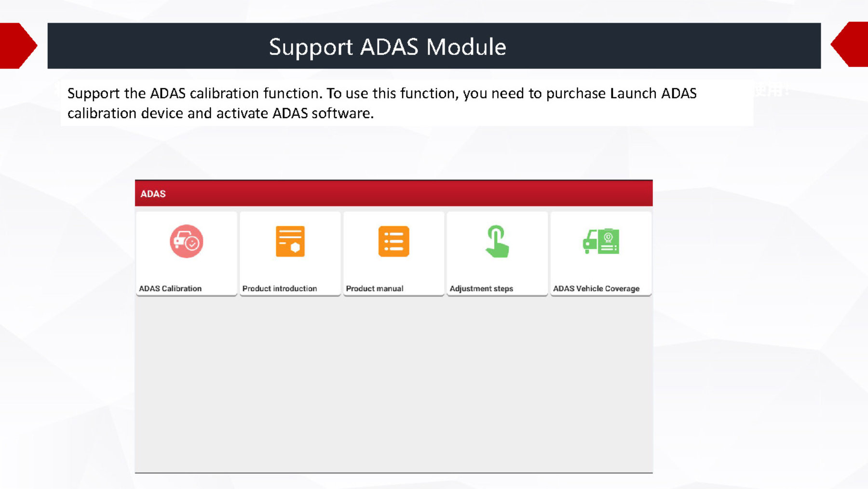Viewport: 868px width, 489px height.
Task: Select the ADAS Calibration label
Action: tap(170, 288)
